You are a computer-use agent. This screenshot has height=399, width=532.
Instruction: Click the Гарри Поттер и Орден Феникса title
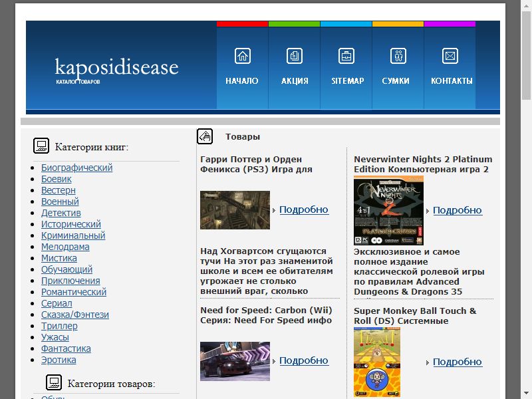pyautogui.click(x=256, y=164)
